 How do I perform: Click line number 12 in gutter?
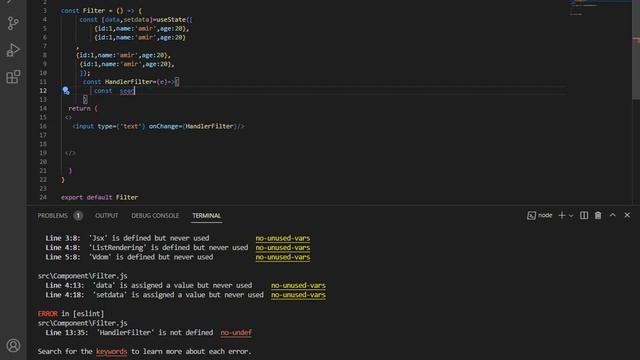43,91
